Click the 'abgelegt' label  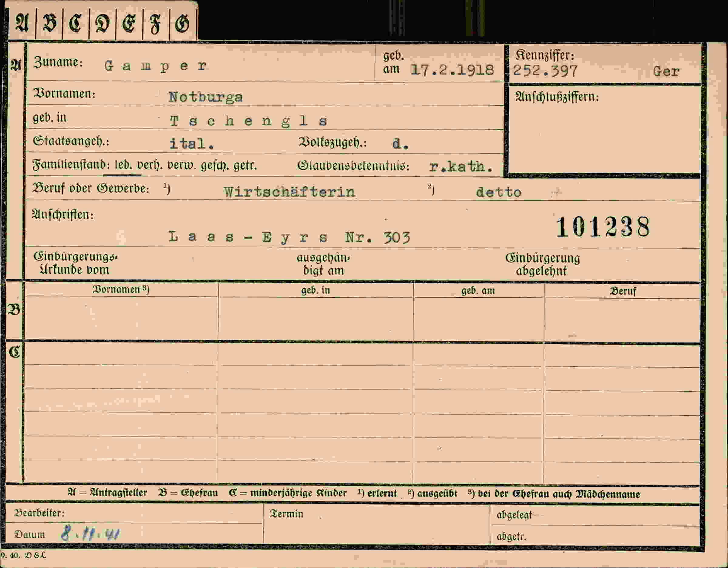click(x=514, y=515)
